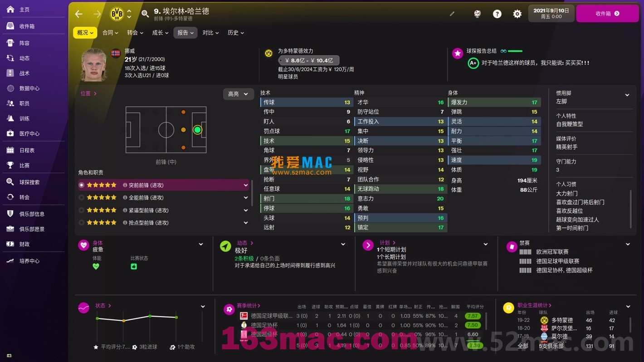The width and height of the screenshot is (644, 362).
Task: Open 阵容 squad shirt icon
Action: (x=10, y=43)
